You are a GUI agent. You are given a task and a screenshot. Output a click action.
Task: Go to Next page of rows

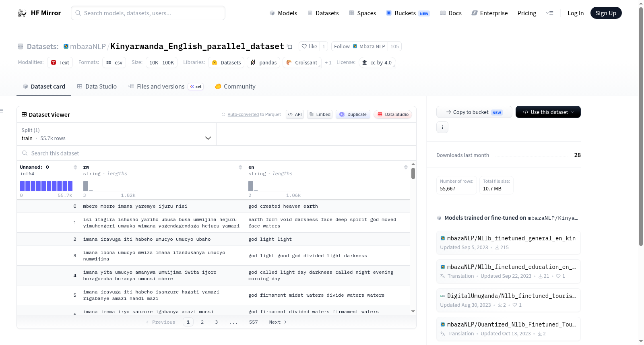(278, 322)
